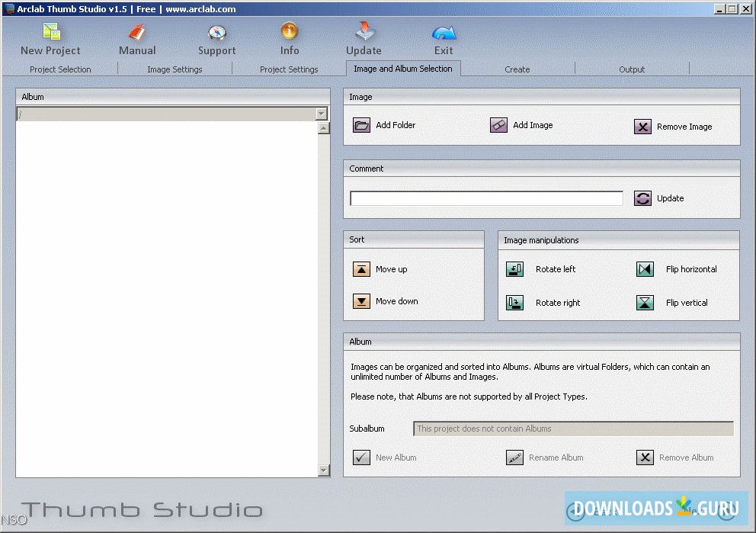Image resolution: width=756 pixels, height=533 pixels.
Task: Open the Project Settings tab
Action: coord(289,69)
